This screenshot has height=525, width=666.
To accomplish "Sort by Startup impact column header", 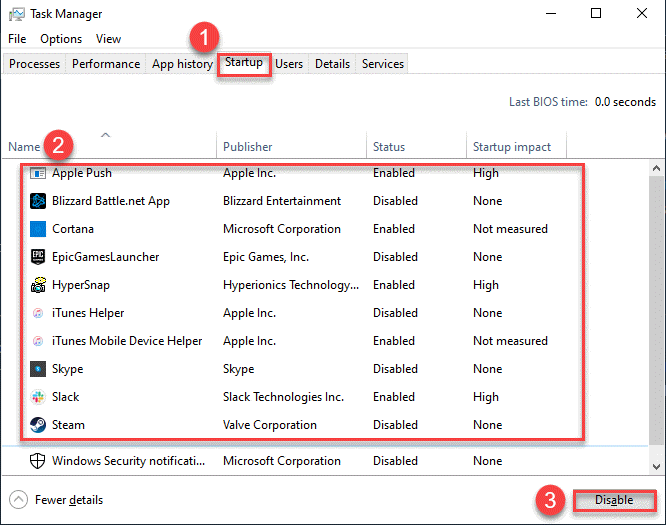I will tap(511, 147).
